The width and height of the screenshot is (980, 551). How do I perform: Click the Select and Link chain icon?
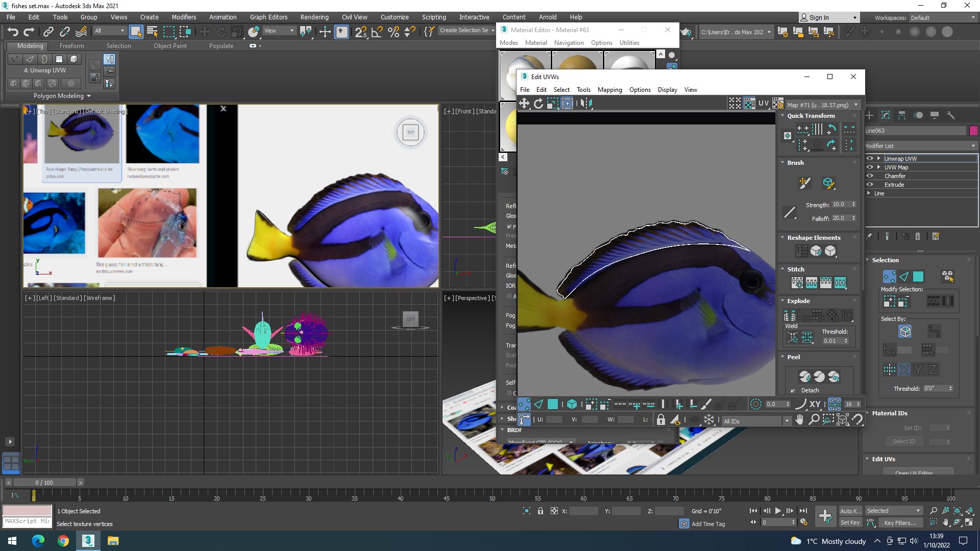[x=48, y=32]
